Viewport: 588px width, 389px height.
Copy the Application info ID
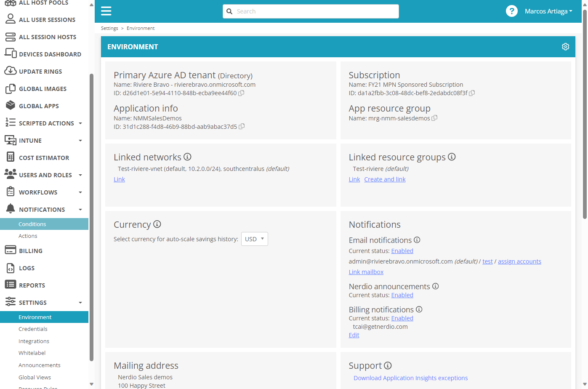(242, 126)
